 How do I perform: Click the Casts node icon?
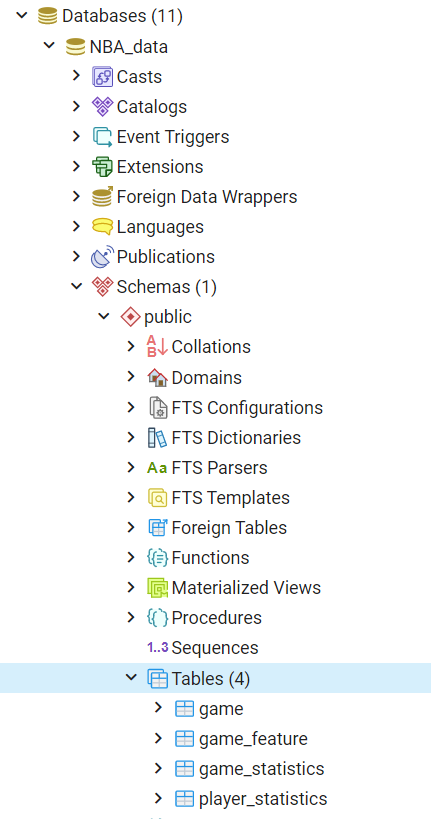click(102, 77)
